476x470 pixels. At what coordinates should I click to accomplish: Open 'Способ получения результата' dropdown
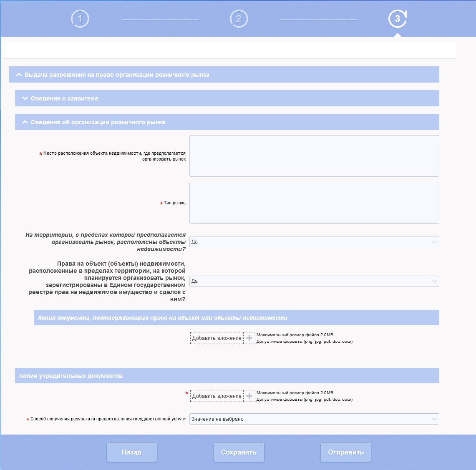(x=314, y=419)
